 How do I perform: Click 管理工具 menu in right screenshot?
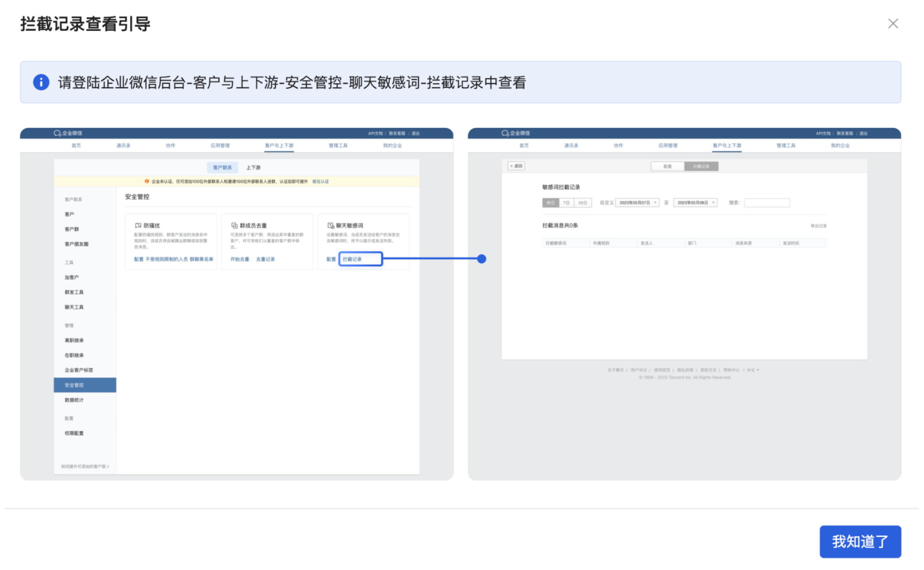(786, 145)
